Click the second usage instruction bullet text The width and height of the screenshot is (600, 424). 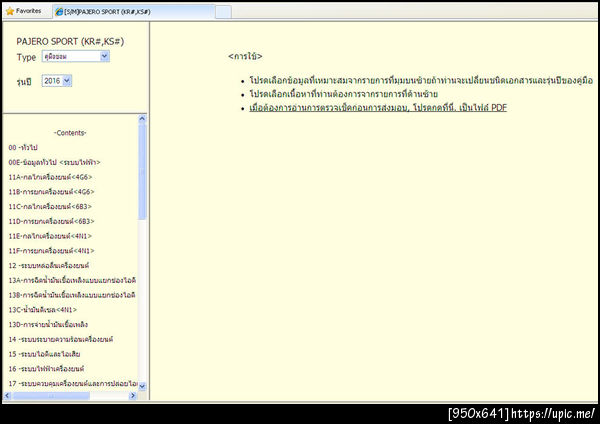coord(343,94)
